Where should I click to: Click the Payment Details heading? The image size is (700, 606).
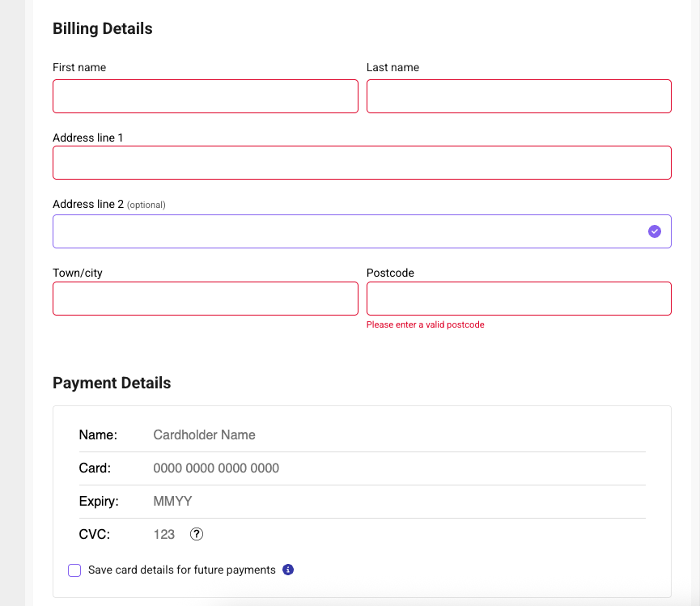click(x=112, y=383)
